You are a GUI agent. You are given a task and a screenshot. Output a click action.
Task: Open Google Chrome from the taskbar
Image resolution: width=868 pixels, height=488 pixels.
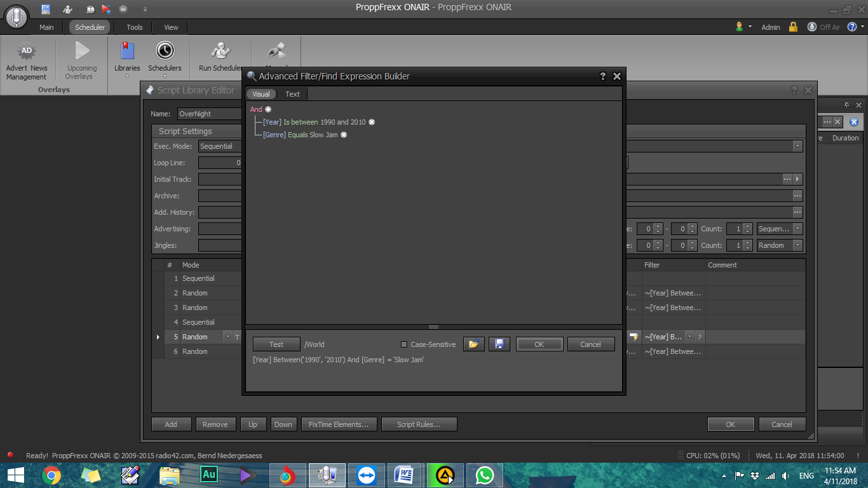[51, 475]
